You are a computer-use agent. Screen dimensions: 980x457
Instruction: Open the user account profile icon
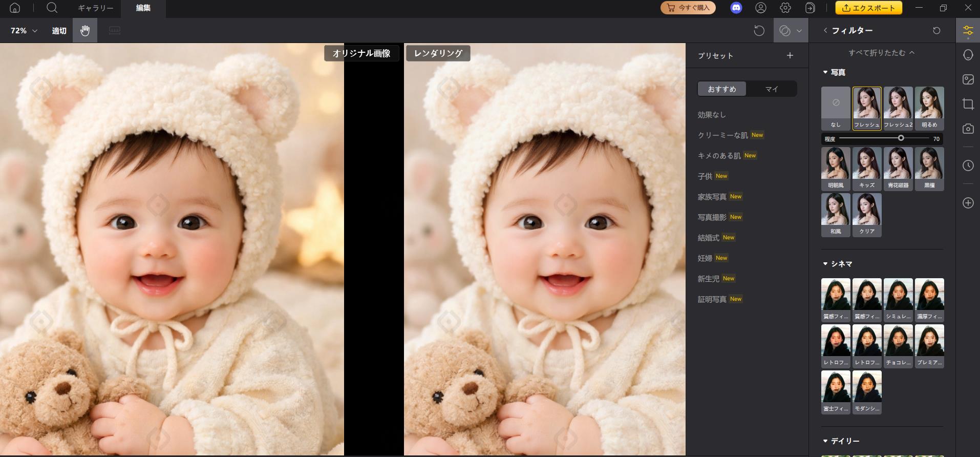(761, 8)
